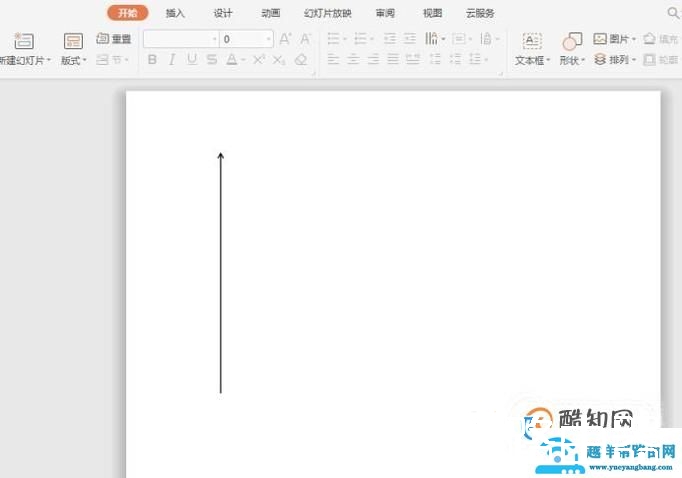Click the increase indent icon

[410, 39]
